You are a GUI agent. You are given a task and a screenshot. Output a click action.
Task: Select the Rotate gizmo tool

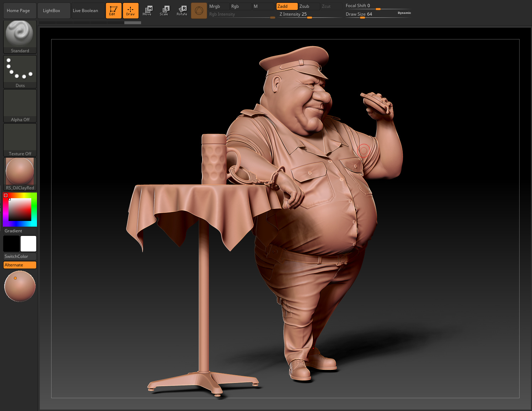point(182,11)
